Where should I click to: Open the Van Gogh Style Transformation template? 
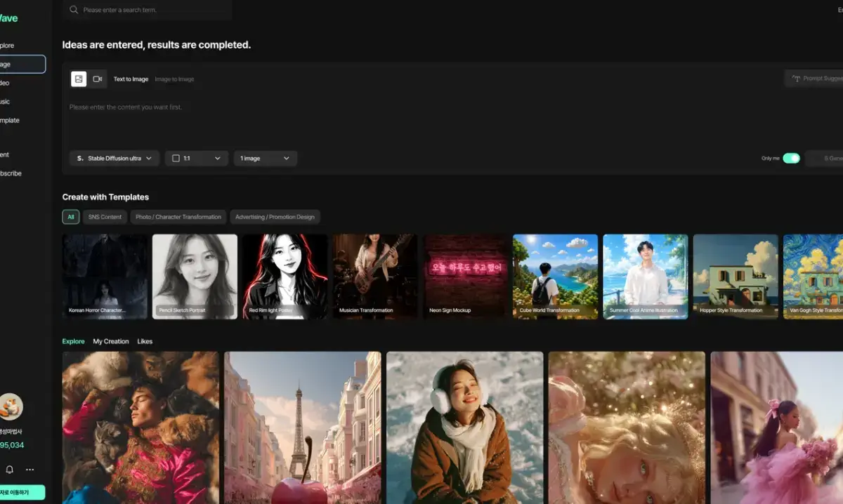pyautogui.click(x=813, y=277)
